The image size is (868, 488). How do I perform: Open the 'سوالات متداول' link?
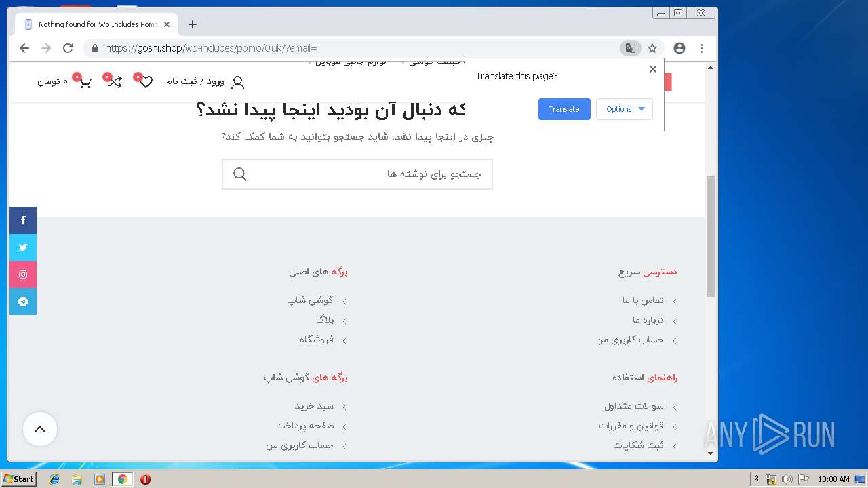(x=634, y=406)
